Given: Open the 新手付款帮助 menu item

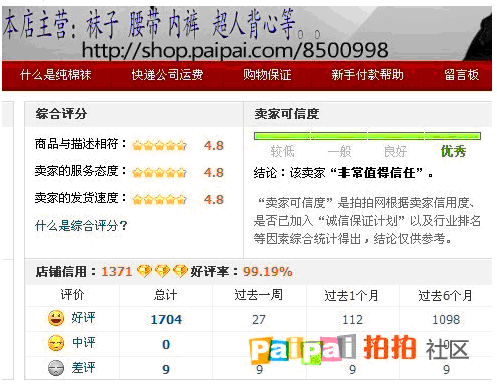Looking at the screenshot, I should coord(367,75).
